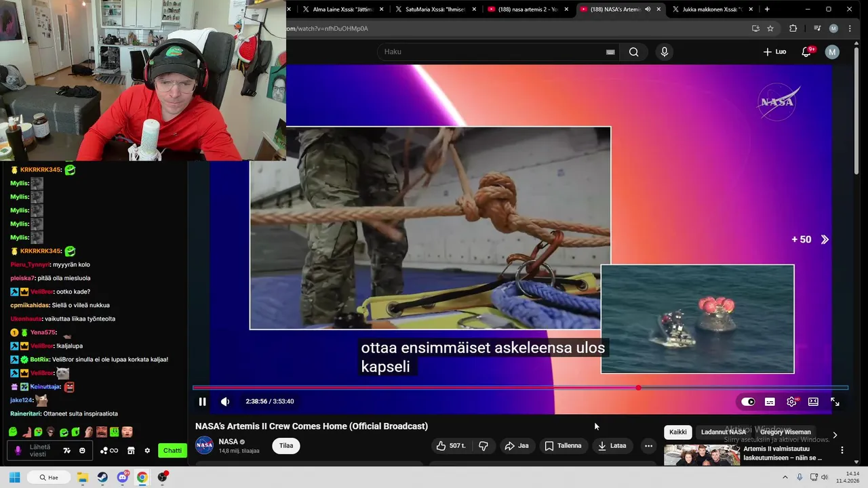
Task: Skip ahead with the video's forward chevron
Action: coord(825,239)
